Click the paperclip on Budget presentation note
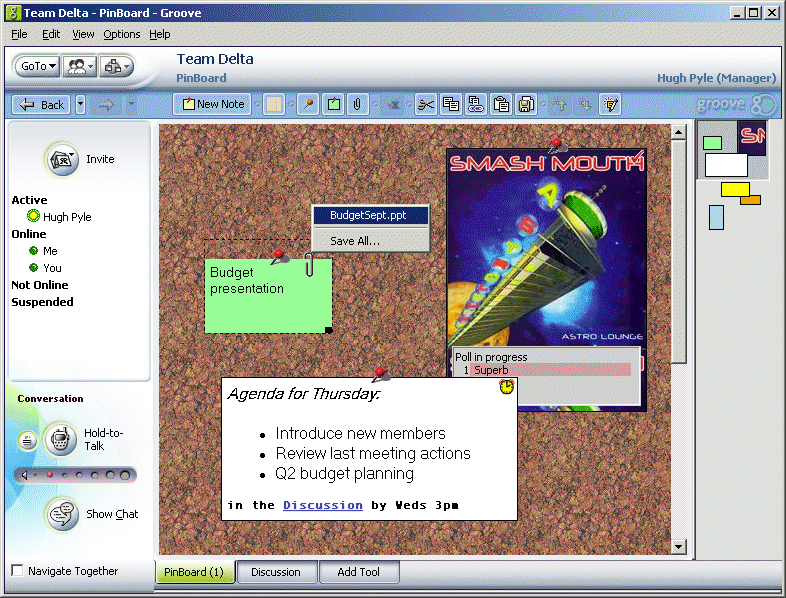Screen dimensions: 786x598 click(309, 265)
